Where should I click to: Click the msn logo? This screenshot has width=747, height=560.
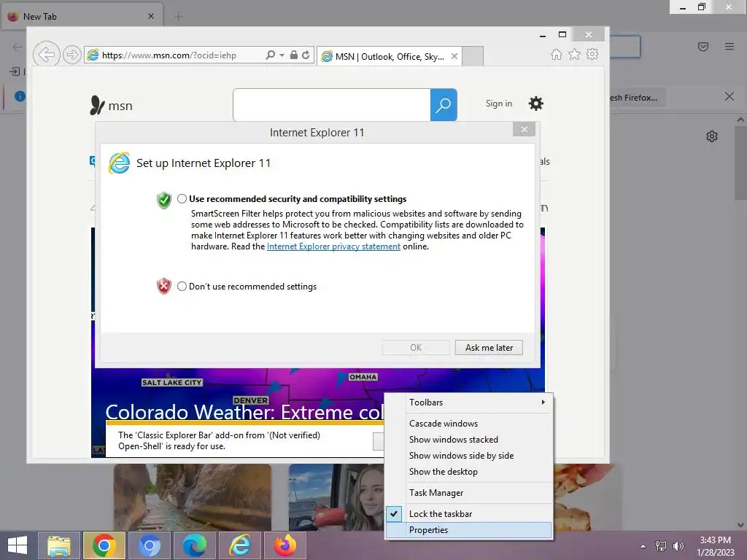coord(111,105)
